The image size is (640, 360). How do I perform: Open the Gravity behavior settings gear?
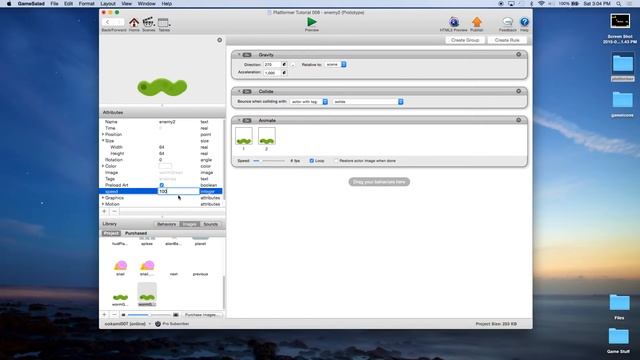pyautogui.click(x=518, y=54)
